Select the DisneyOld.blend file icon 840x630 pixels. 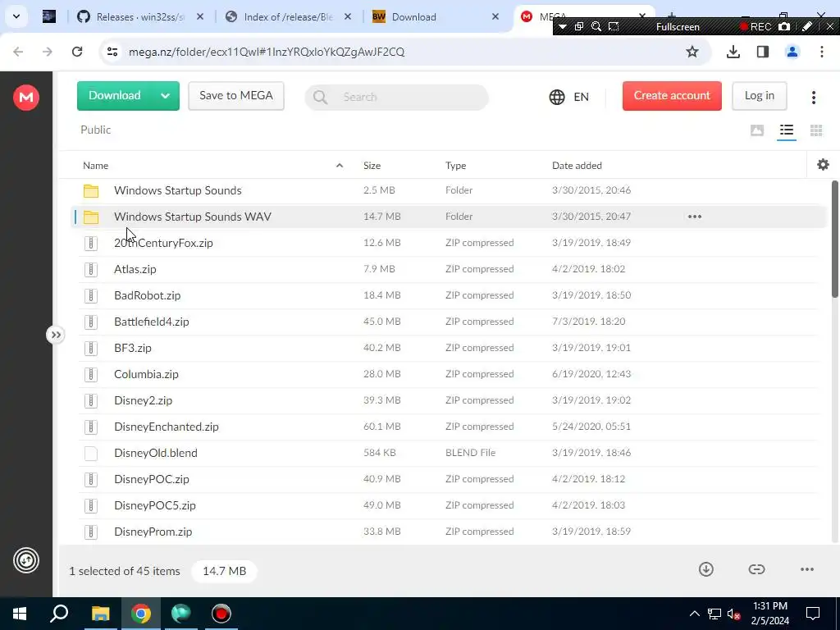[x=91, y=453]
